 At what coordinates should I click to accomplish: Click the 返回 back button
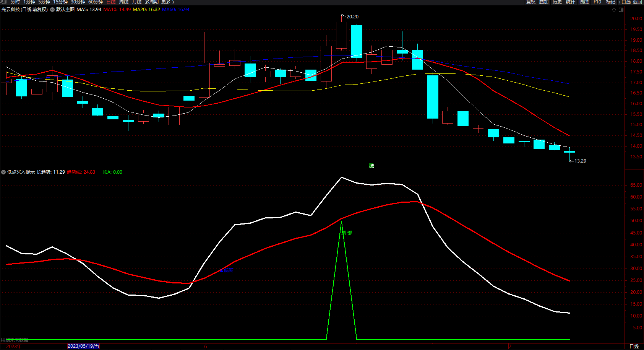pos(638,2)
